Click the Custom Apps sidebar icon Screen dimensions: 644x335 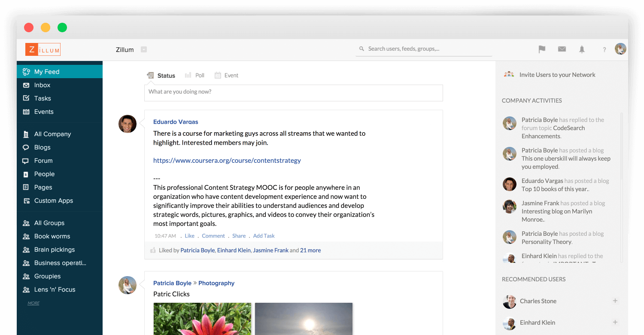click(x=26, y=201)
